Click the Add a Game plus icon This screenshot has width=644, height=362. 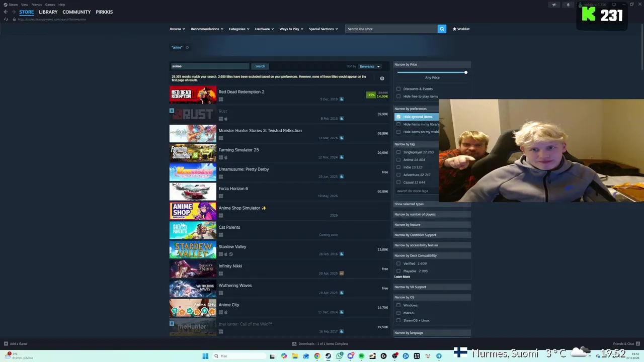pos(6,343)
